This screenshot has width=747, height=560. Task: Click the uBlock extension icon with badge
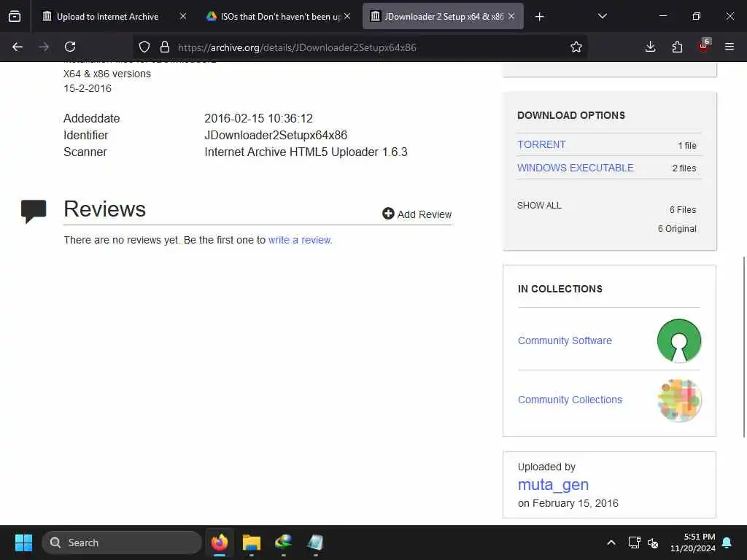pos(704,46)
